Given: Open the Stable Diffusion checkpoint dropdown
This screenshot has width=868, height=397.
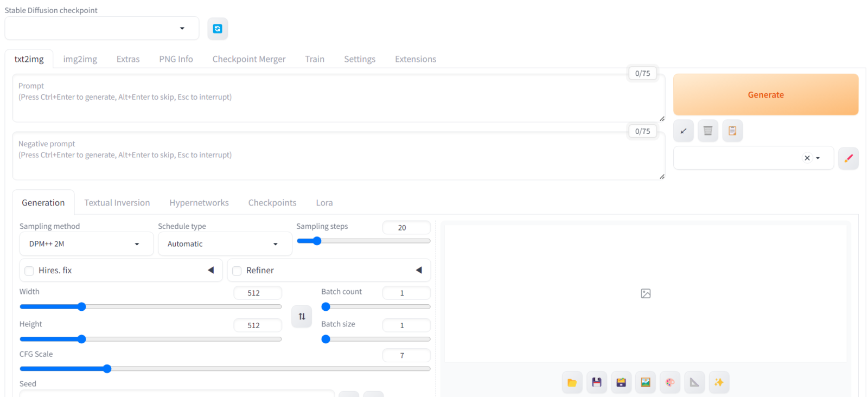Looking at the screenshot, I should point(102,28).
